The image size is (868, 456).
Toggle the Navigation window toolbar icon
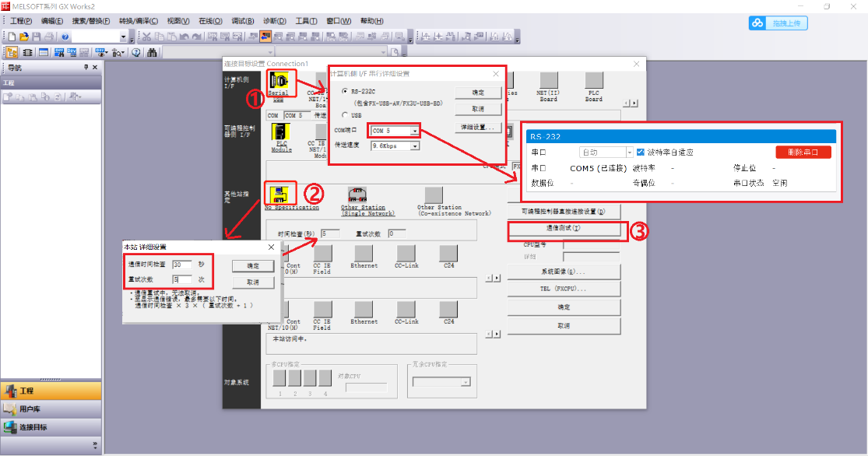[x=12, y=53]
